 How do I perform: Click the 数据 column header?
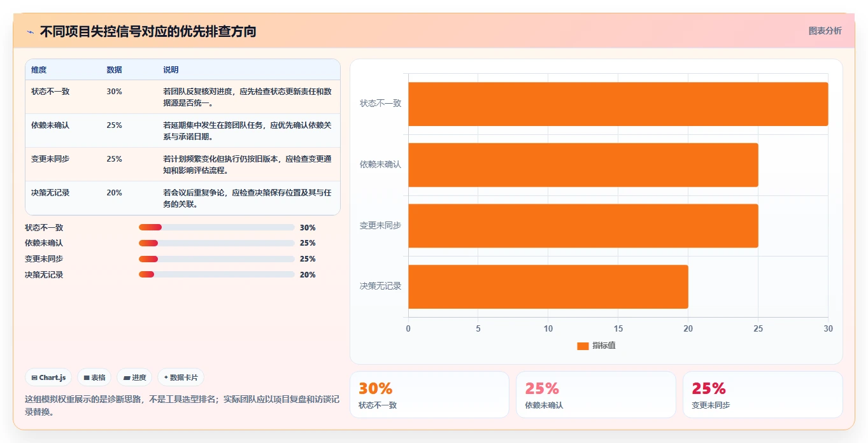[x=114, y=70]
